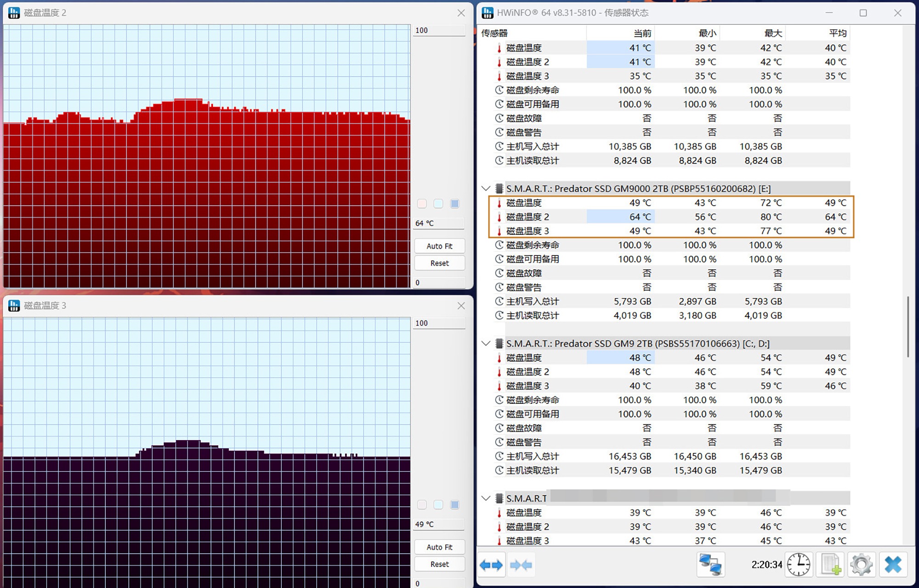
Task: Open sensor settings gear icon
Action: coord(861,565)
